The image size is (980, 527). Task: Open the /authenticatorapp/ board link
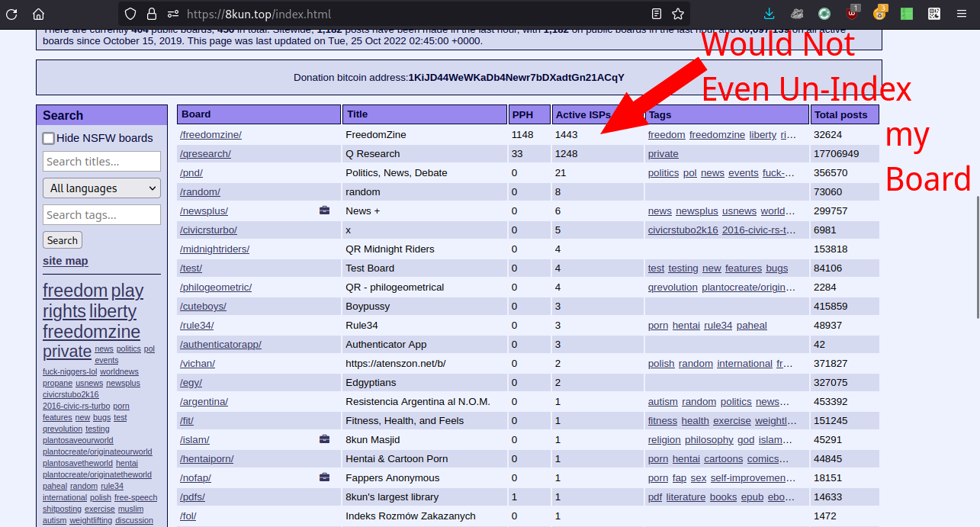pyautogui.click(x=220, y=345)
